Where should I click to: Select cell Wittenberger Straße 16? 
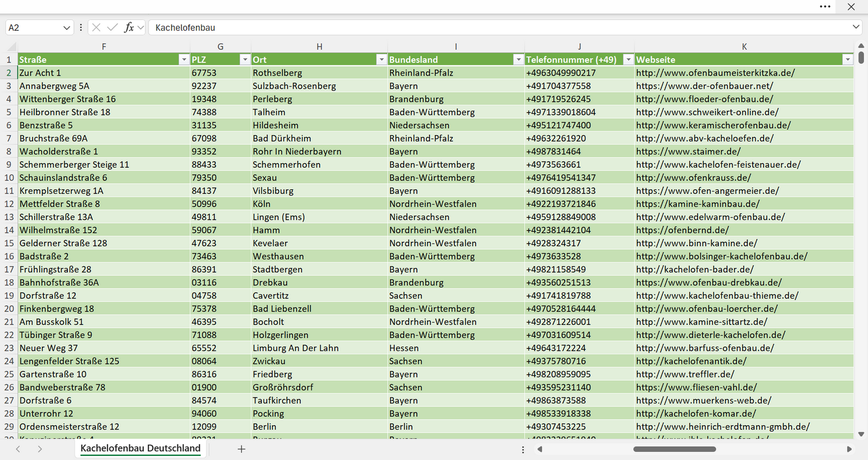point(104,99)
